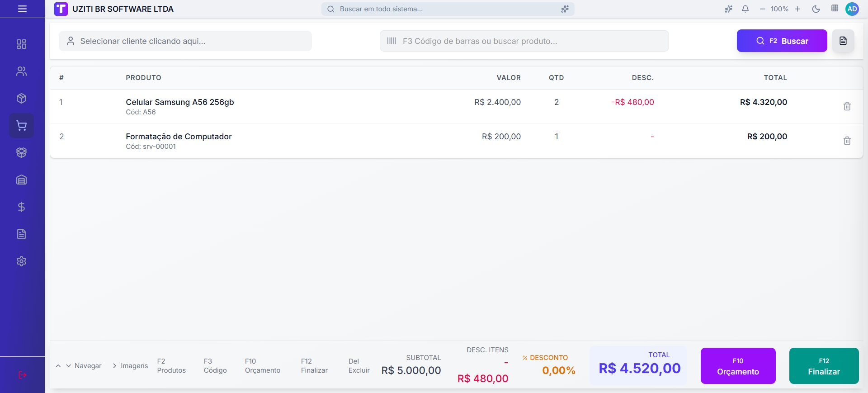Open the AD user avatar menu
This screenshot has width=868, height=393.
click(x=852, y=9)
